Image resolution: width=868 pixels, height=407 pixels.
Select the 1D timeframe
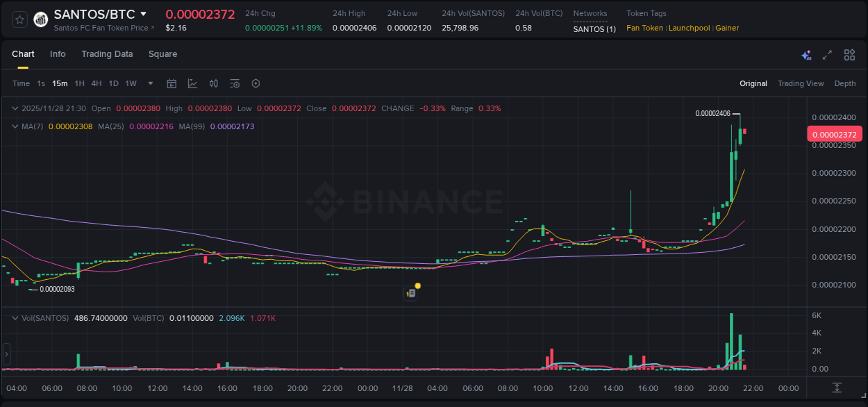click(113, 83)
